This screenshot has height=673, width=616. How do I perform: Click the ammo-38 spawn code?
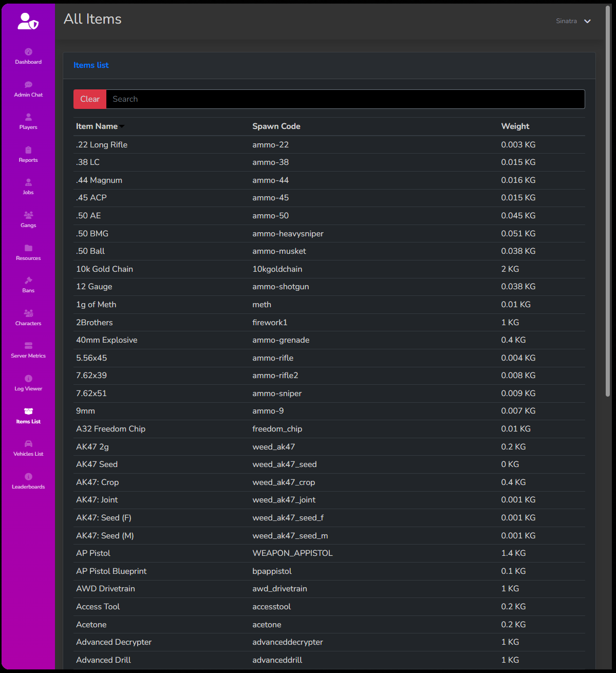tap(271, 162)
